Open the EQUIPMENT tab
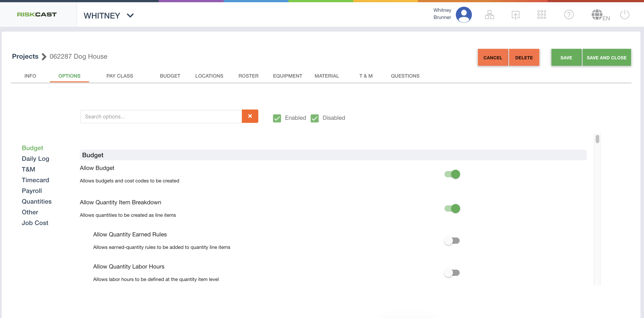 [287, 76]
